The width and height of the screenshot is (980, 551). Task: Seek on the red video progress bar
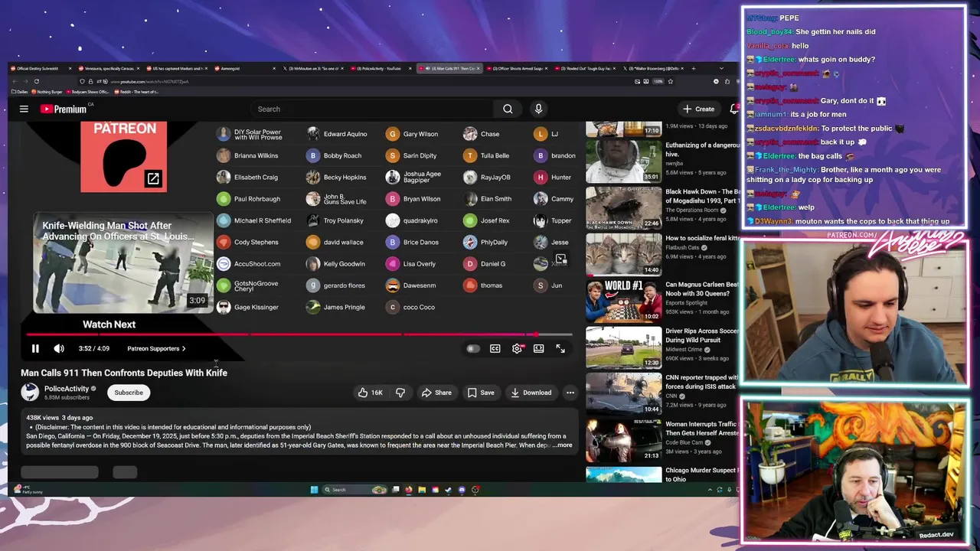[299, 334]
